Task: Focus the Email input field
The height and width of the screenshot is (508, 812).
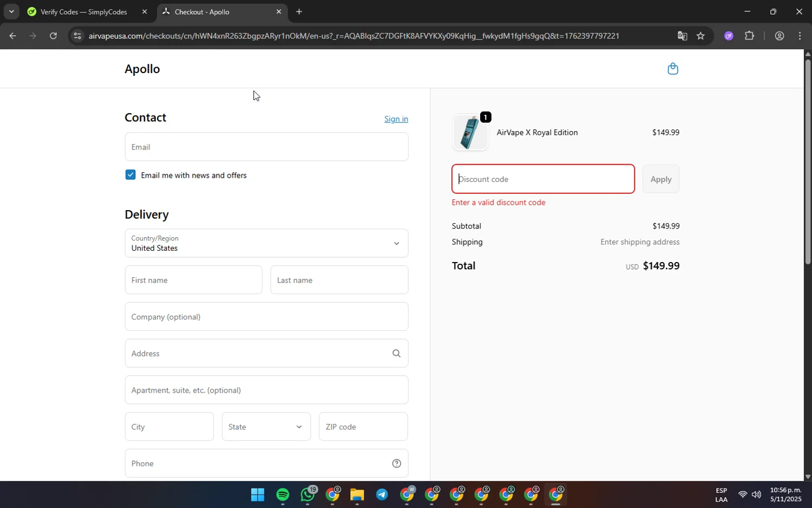Action: 266,147
